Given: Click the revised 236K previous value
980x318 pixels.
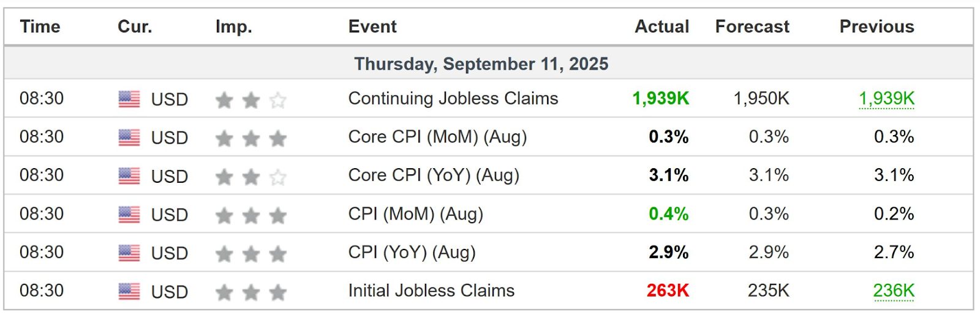Looking at the screenshot, I should [893, 290].
